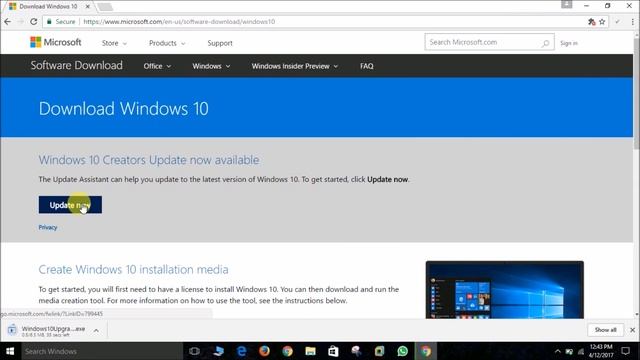The width and height of the screenshot is (640, 360).
Task: Click the Create Windows 10 installation media heading
Action: (x=133, y=269)
